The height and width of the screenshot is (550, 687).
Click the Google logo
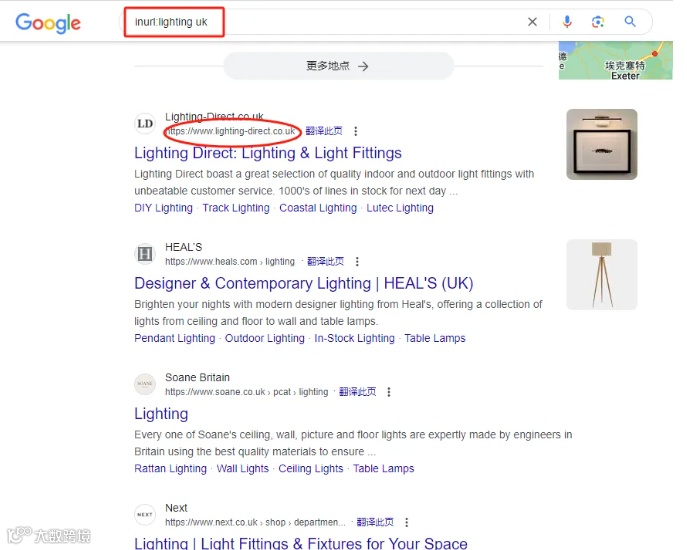48,23
